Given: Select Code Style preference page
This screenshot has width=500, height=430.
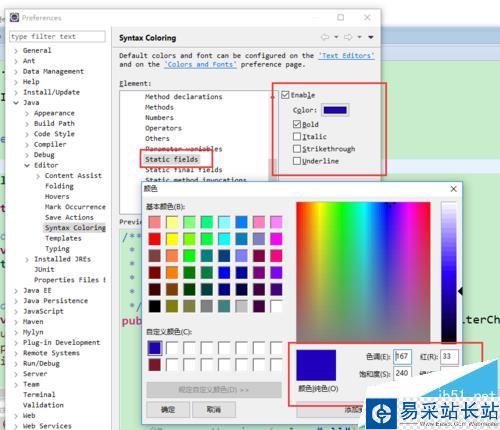Looking at the screenshot, I should pos(54,134).
